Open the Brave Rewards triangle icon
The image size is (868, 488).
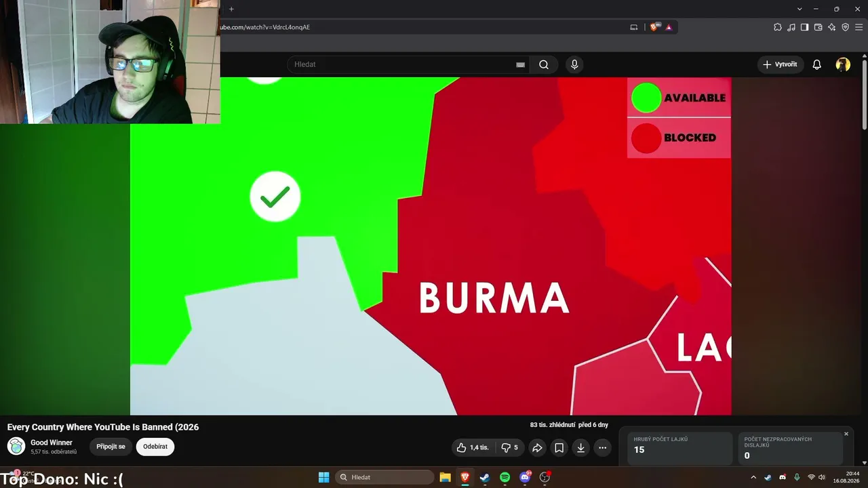pos(669,27)
